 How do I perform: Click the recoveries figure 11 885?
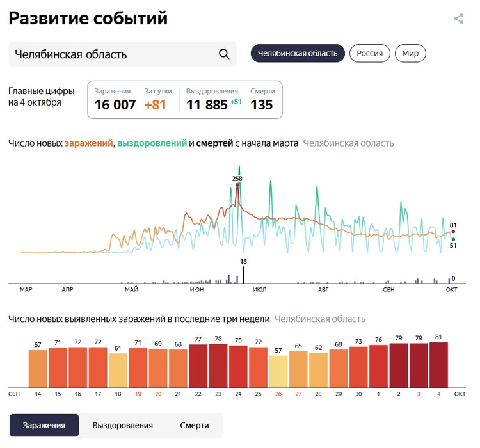pos(207,105)
